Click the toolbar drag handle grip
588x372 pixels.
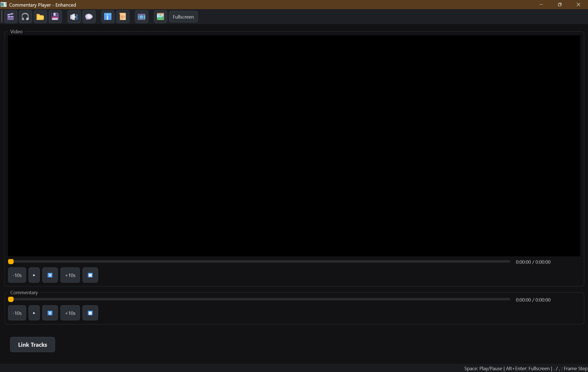2,17
